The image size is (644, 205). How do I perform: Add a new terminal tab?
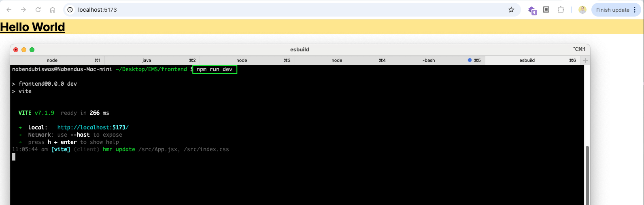pos(585,60)
